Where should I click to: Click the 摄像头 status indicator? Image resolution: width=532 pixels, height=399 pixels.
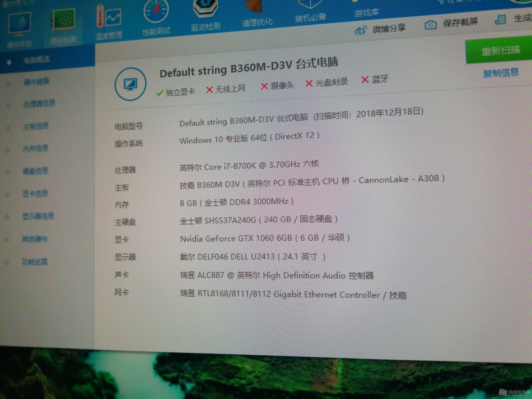[278, 86]
